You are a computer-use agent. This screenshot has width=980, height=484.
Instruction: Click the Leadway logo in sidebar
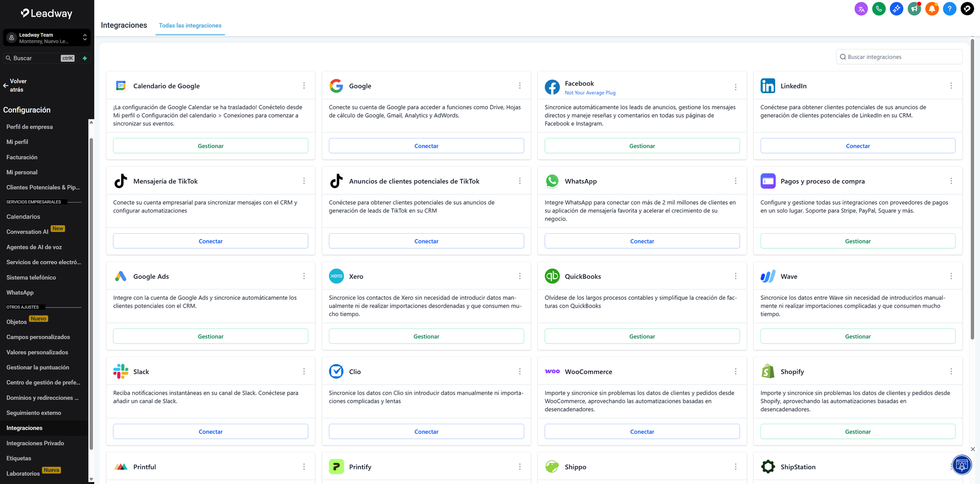click(47, 13)
